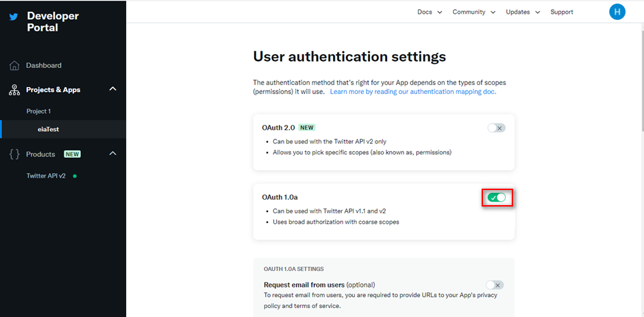This screenshot has width=644, height=317.
Task: Click the Products sidebar label
Action: tap(40, 154)
